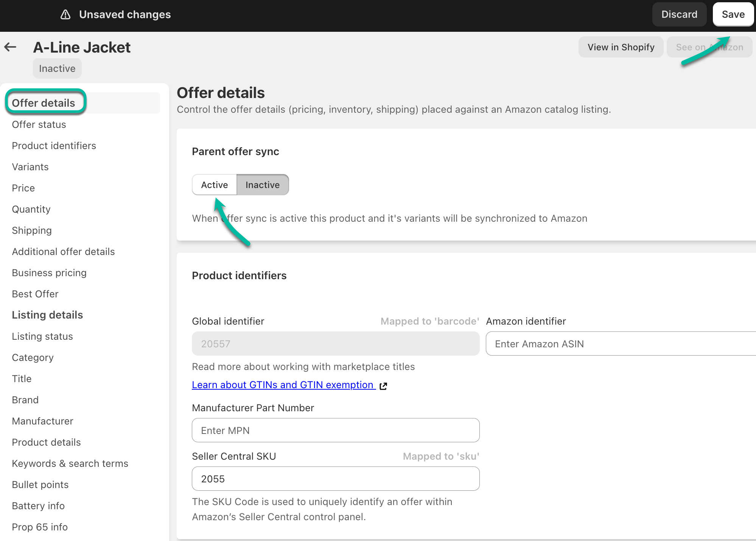Click the Inactive status badge under title

pyautogui.click(x=57, y=68)
